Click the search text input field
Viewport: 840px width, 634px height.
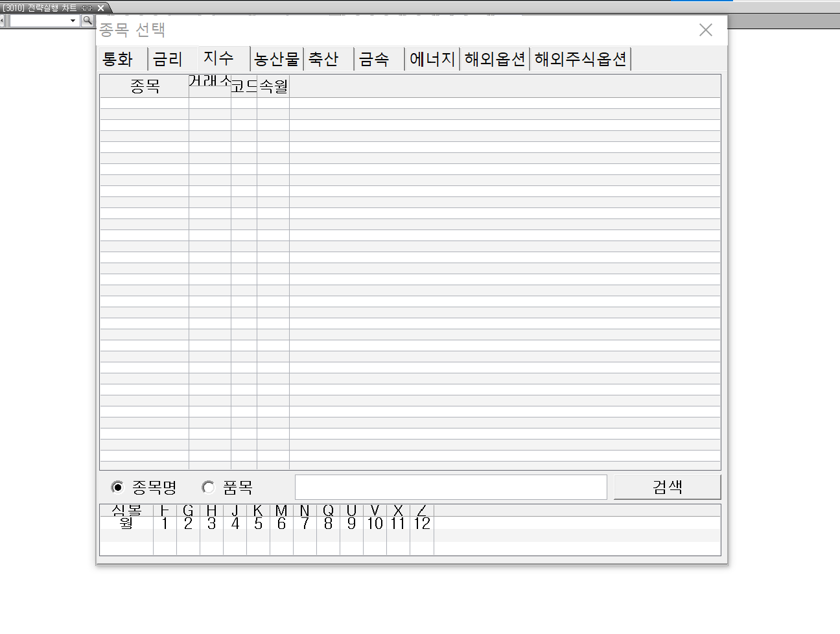coord(450,487)
